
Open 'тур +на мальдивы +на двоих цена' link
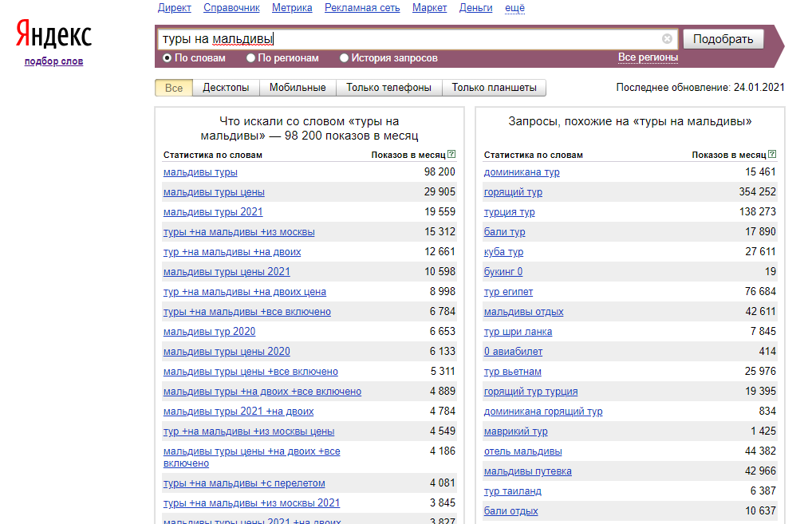(x=244, y=292)
